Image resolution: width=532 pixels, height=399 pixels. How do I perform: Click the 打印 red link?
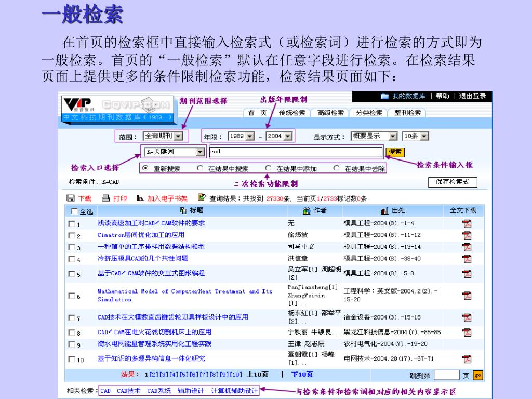120,198
